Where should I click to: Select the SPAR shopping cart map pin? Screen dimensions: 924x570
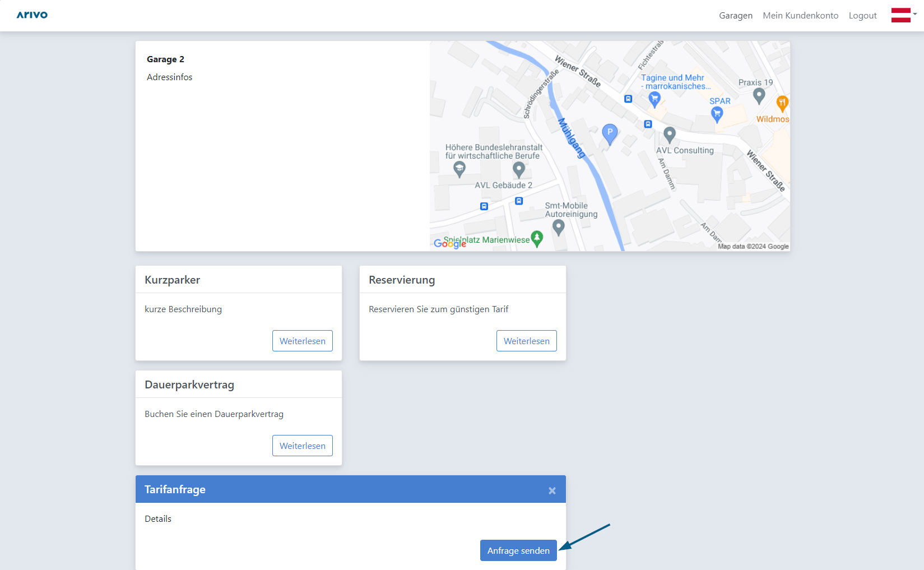point(717,114)
